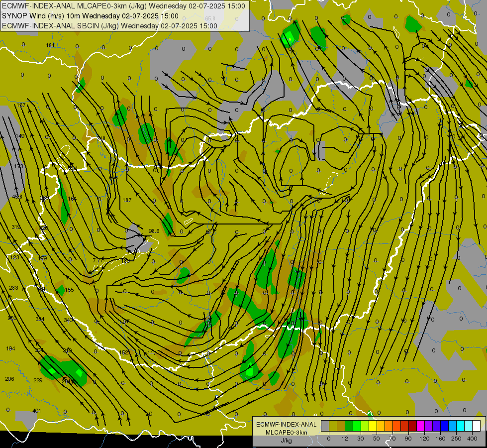Click the map value 167
The width and height of the screenshot is (487, 448).
click(x=21, y=105)
